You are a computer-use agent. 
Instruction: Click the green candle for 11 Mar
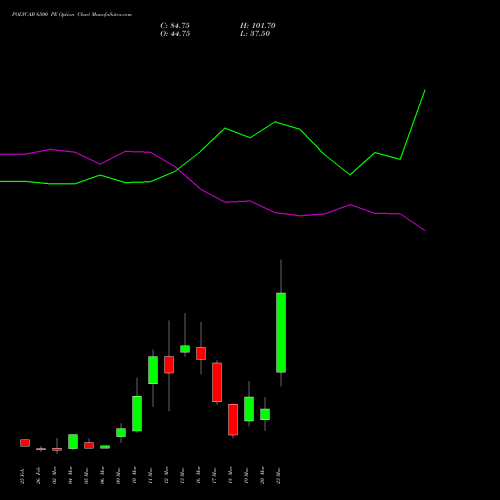(x=153, y=370)
